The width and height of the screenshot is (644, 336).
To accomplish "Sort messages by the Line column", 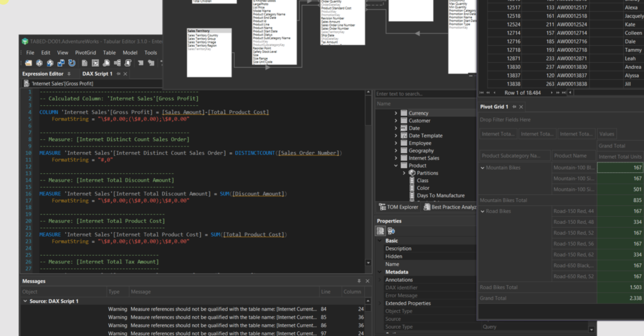I will (x=330, y=292).
